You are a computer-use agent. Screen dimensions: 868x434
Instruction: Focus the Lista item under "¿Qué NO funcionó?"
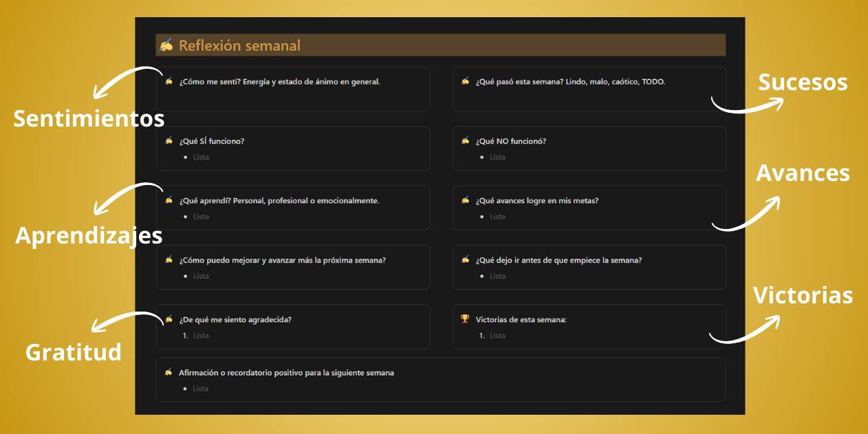(497, 158)
